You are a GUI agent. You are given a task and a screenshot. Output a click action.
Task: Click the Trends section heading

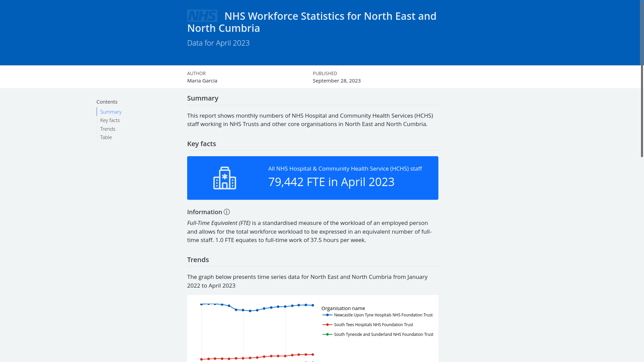[x=198, y=260]
